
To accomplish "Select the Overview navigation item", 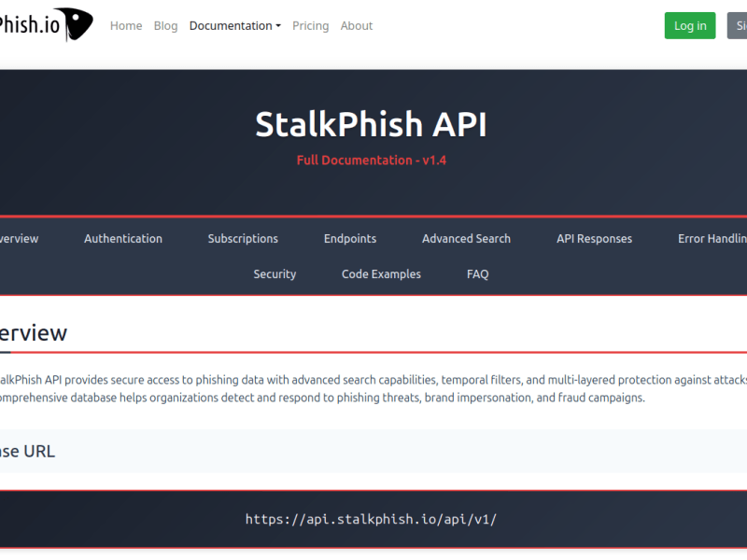I will (19, 238).
